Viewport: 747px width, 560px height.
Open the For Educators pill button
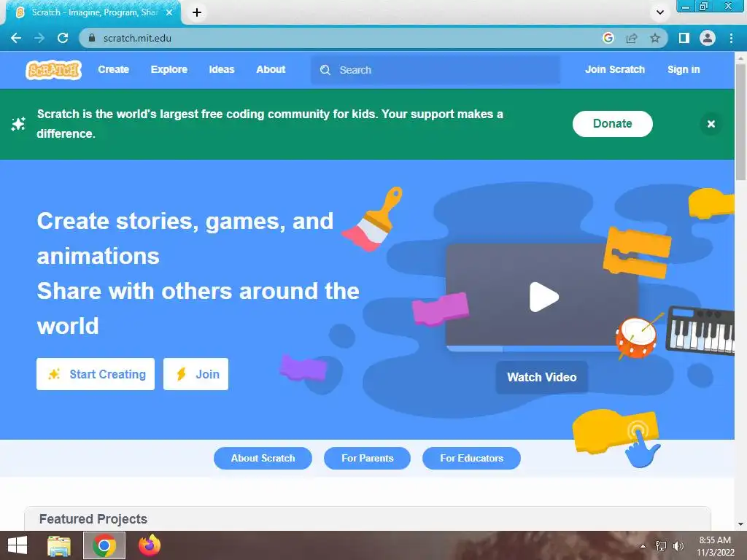pyautogui.click(x=471, y=458)
